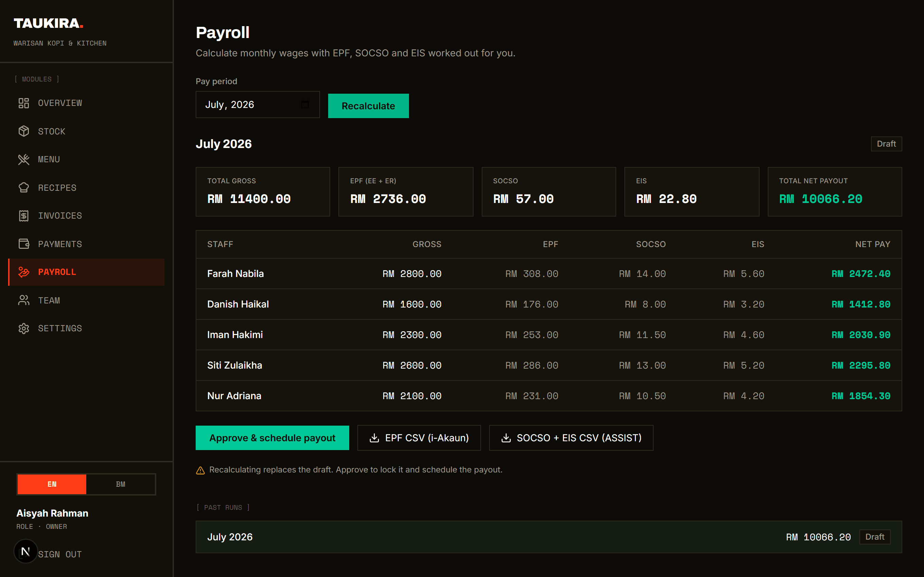Open the pay period calendar picker

click(x=305, y=104)
